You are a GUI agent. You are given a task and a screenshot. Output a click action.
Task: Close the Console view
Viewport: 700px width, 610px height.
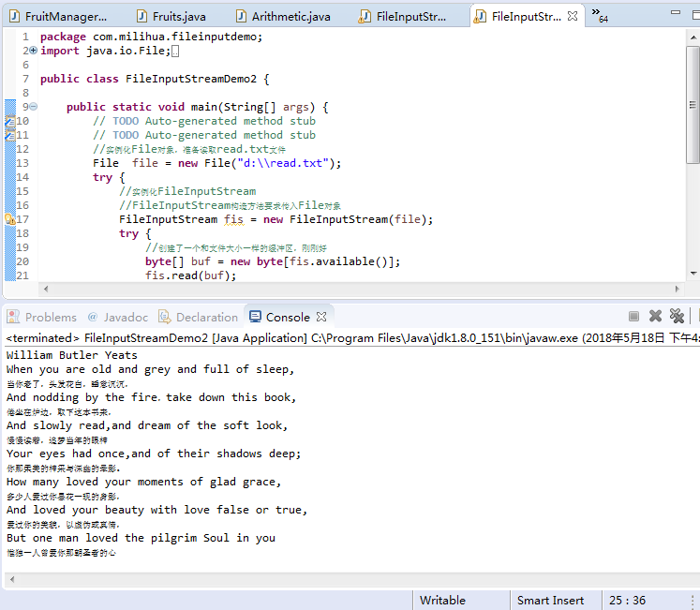tap(321, 317)
